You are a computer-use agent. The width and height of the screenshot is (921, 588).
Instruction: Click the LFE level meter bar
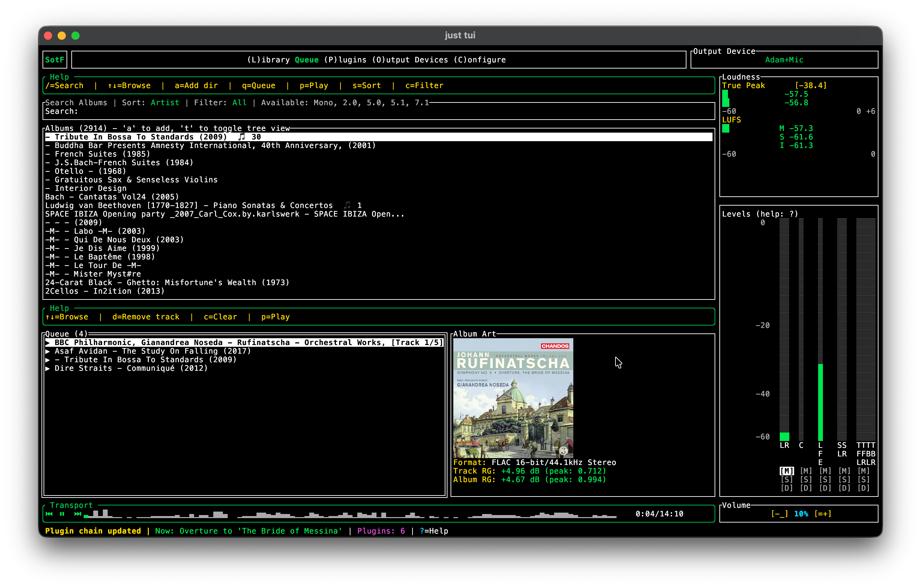(821, 330)
